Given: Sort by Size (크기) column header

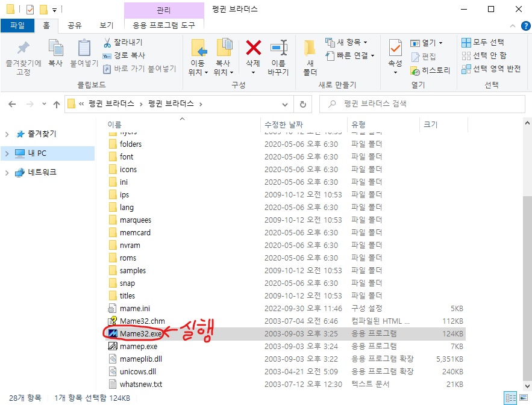Looking at the screenshot, I should click(431, 125).
